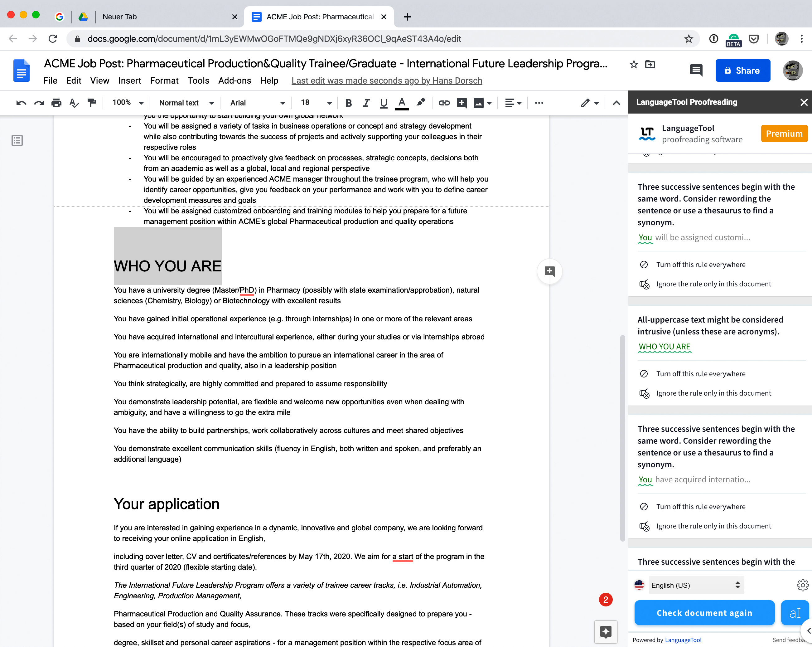The image size is (812, 647).
Task: Click the Insert link icon
Action: 444,103
